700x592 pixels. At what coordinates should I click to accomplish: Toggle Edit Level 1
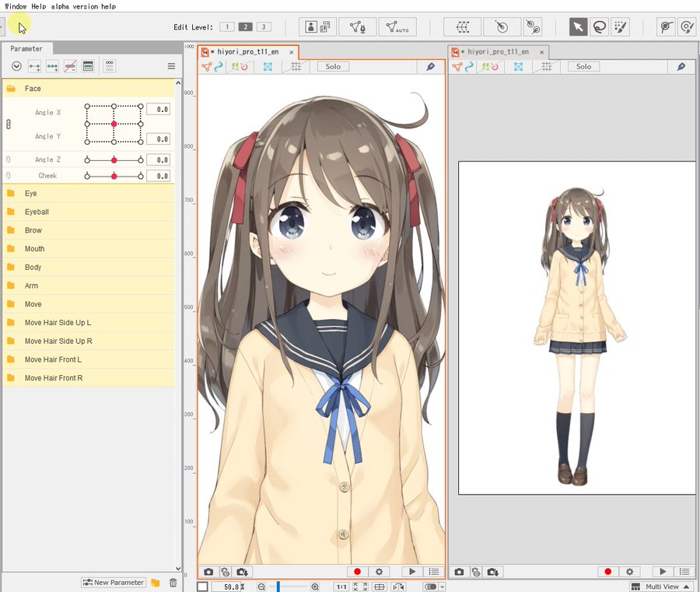tap(227, 26)
